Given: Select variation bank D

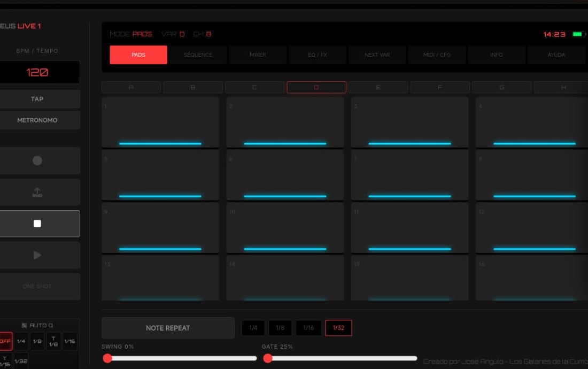Looking at the screenshot, I should [316, 87].
